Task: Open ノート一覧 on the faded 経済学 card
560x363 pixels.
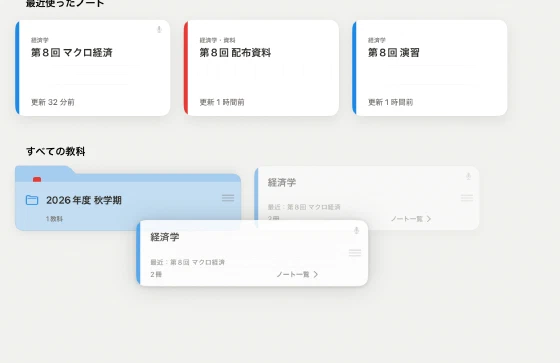Action: click(x=411, y=219)
